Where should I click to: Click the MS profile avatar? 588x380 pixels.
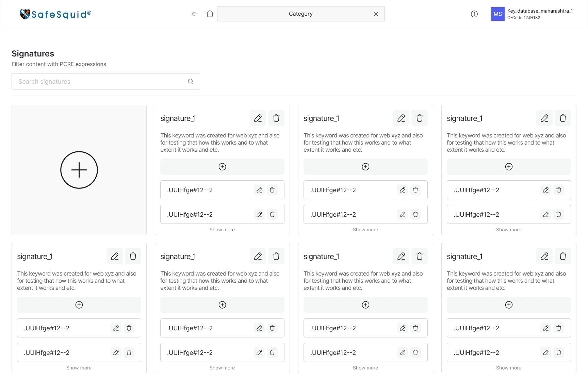coord(497,14)
